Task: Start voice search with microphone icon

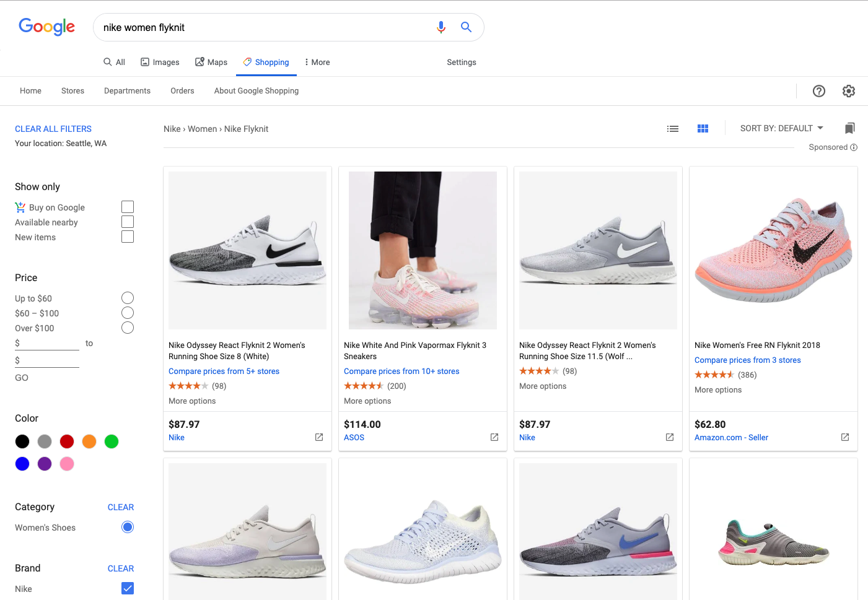Action: point(441,27)
